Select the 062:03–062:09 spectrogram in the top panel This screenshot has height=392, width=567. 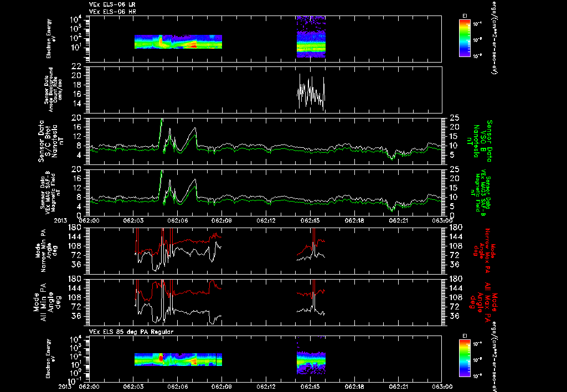tap(178, 42)
